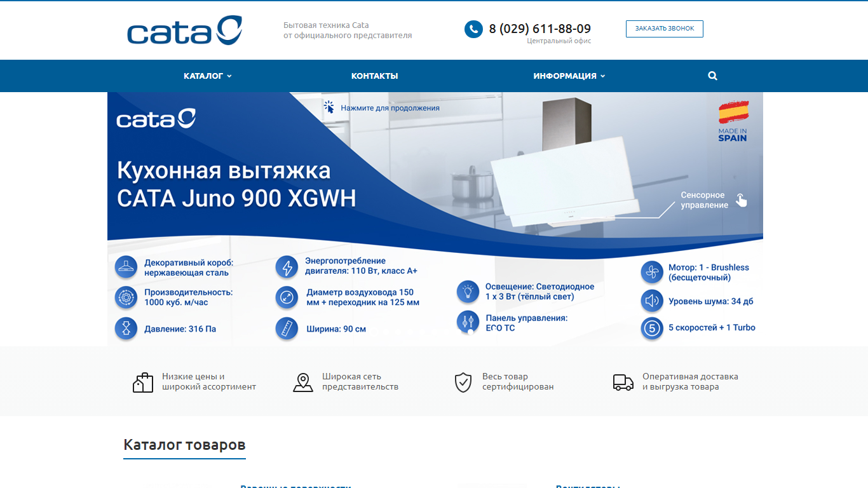Click the cursor icon by Нажмите для продолжения
The image size is (868, 488).
coord(329,107)
